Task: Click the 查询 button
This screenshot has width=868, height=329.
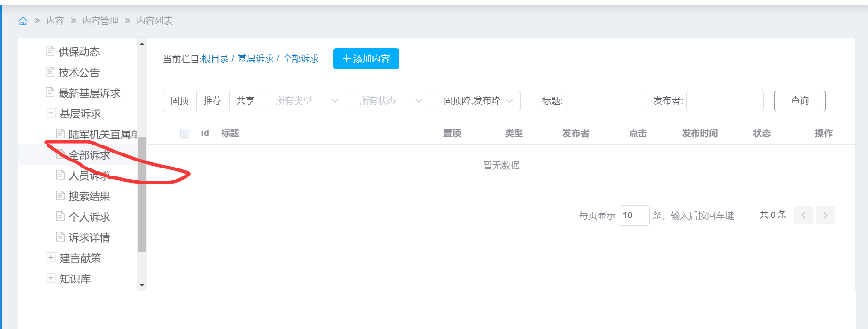Action: point(800,101)
